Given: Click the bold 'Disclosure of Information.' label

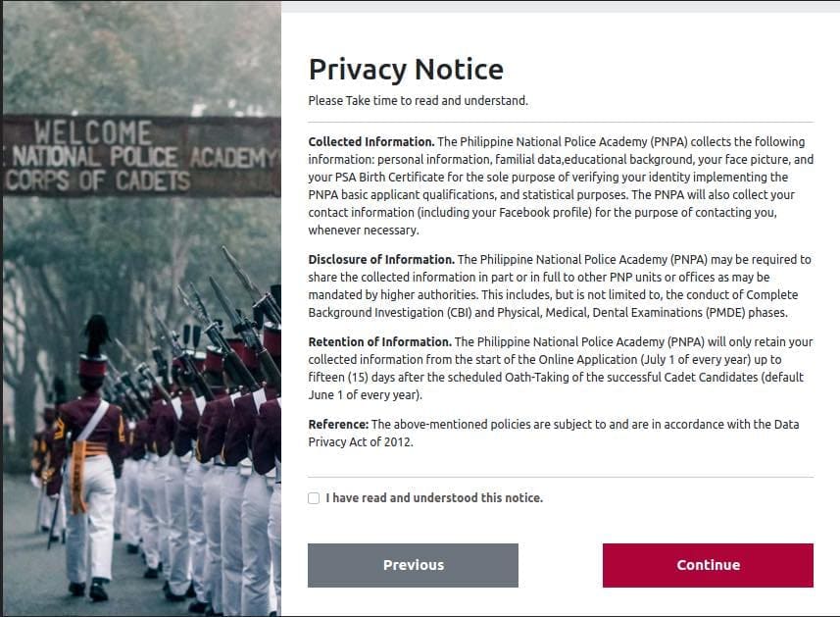Looking at the screenshot, I should [381, 260].
